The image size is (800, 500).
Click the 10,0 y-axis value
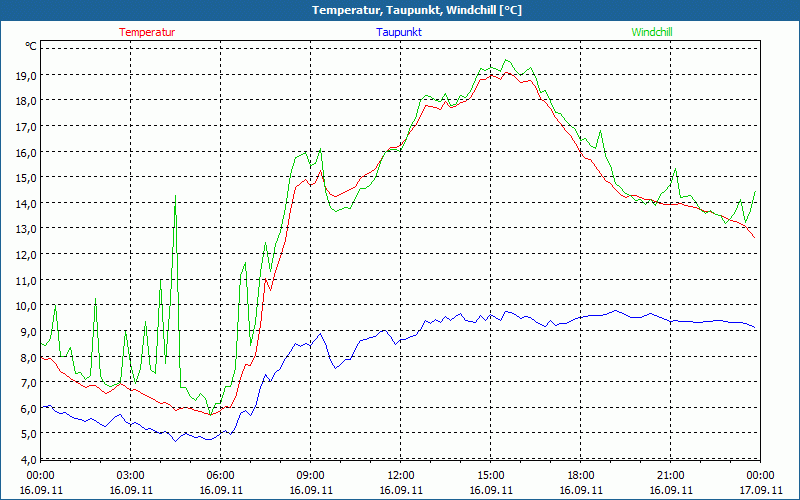pyautogui.click(x=26, y=306)
